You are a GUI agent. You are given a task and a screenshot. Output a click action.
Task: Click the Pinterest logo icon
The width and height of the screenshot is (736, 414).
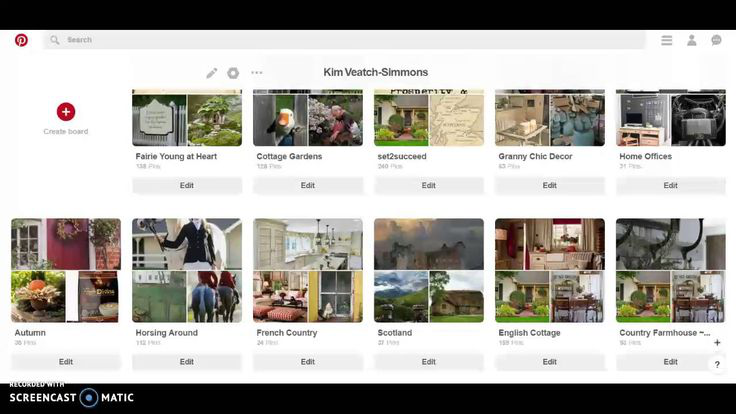pos(21,40)
